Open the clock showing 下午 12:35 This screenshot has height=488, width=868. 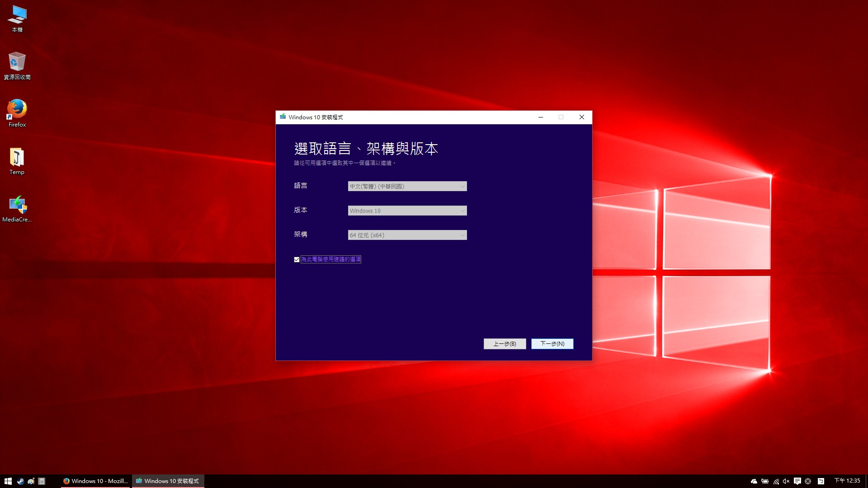[847, 481]
